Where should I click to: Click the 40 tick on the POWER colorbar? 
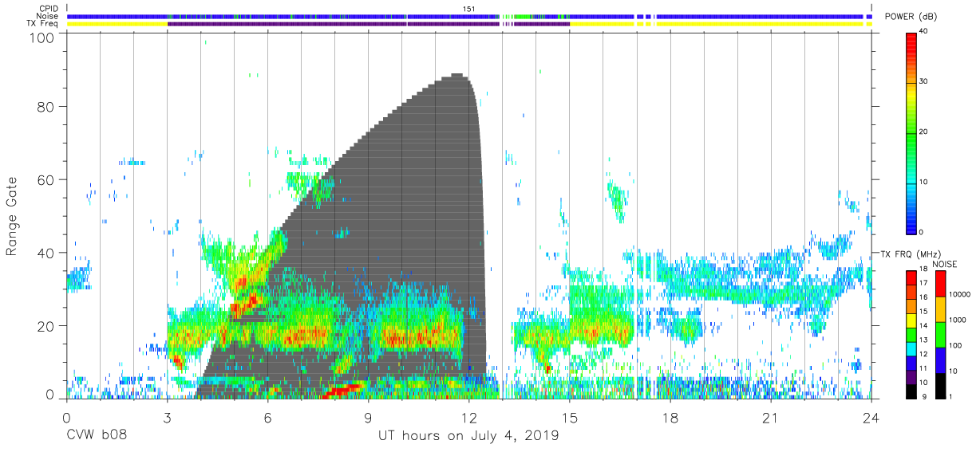point(924,31)
